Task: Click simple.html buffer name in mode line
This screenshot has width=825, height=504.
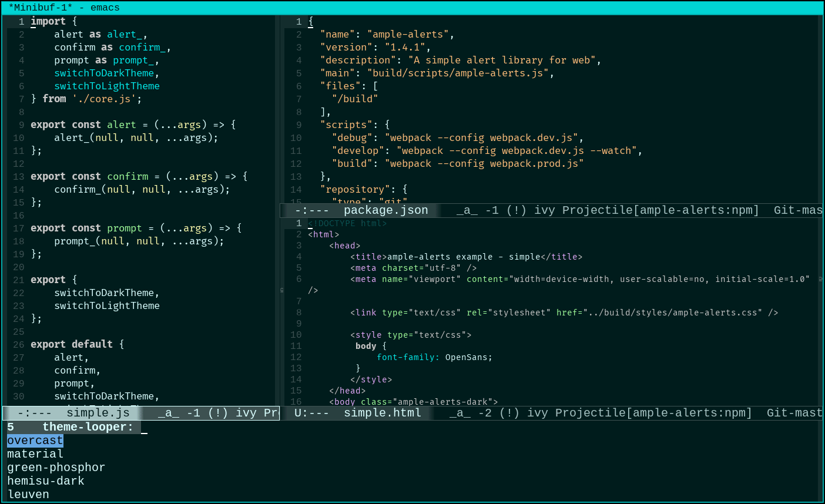Action: (383, 413)
